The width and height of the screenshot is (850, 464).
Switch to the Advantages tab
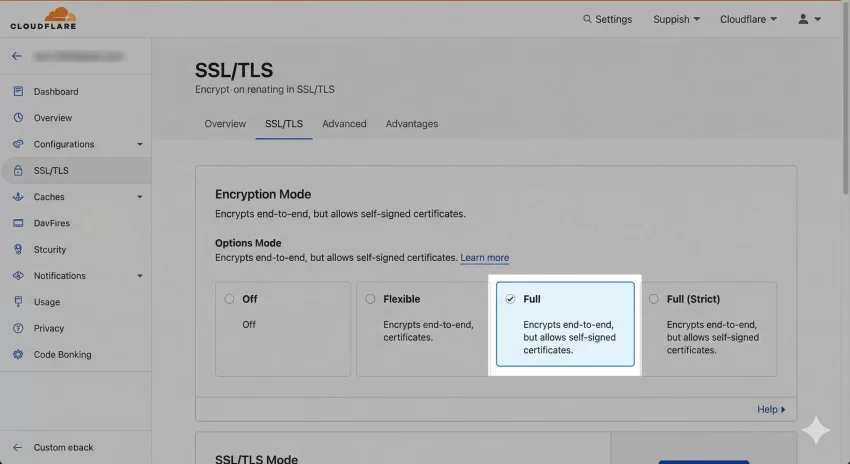point(411,124)
